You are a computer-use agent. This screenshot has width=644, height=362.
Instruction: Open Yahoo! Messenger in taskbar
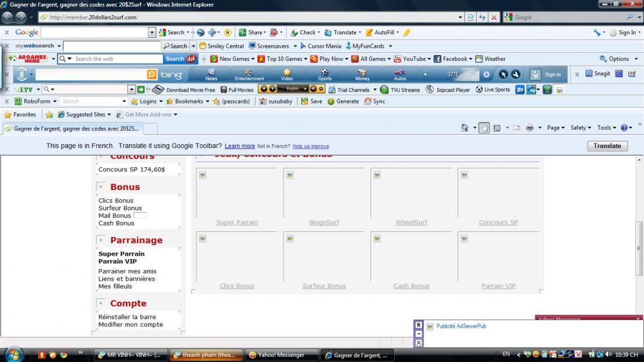coord(281,355)
